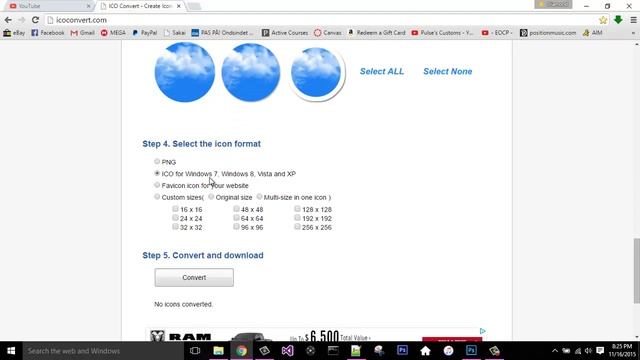The image size is (640, 360).
Task: Check the 128 x 128 size box
Action: click(297, 209)
